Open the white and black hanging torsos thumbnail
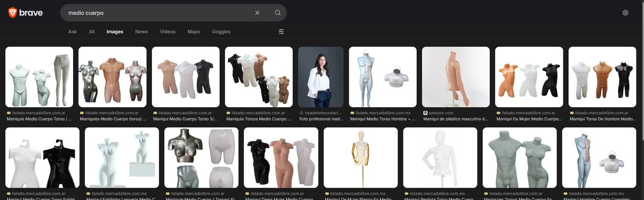Screen dimensions: 644x200 tap(42, 158)
